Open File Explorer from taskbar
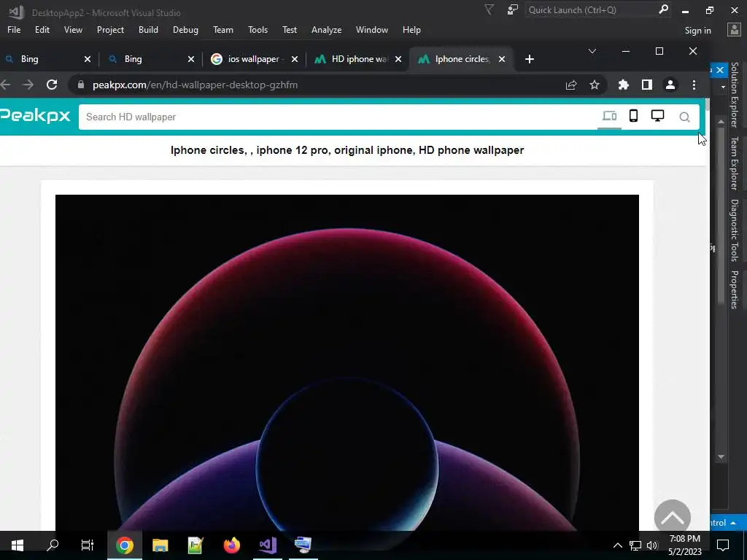This screenshot has width=747, height=560. tap(160, 545)
